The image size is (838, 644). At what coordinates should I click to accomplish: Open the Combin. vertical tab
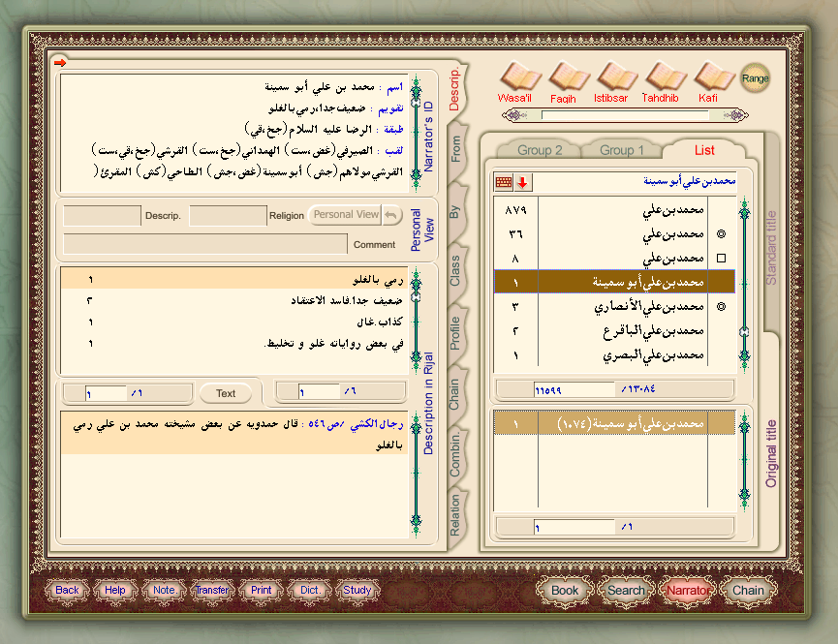point(454,455)
